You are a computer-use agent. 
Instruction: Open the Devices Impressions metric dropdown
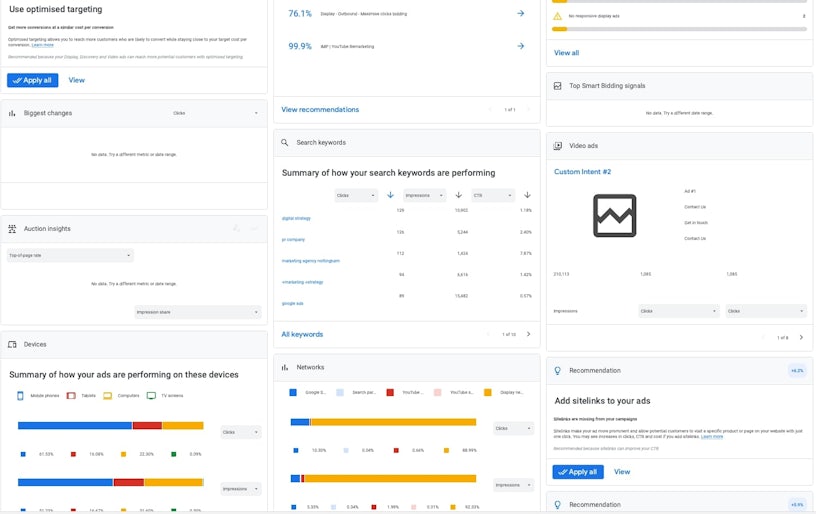coord(241,489)
